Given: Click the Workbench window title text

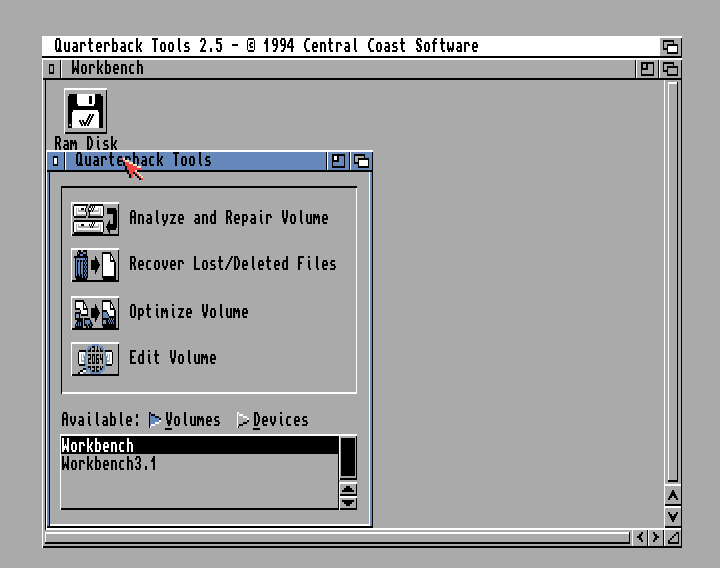Looking at the screenshot, I should point(107,68).
